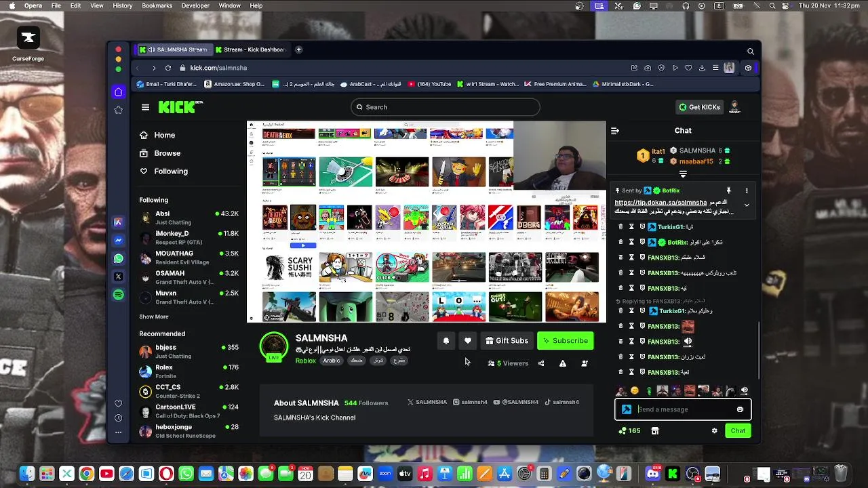Viewport: 868px width, 488px height.
Task: Open Spotify in Opera sidebar
Action: 119,295
